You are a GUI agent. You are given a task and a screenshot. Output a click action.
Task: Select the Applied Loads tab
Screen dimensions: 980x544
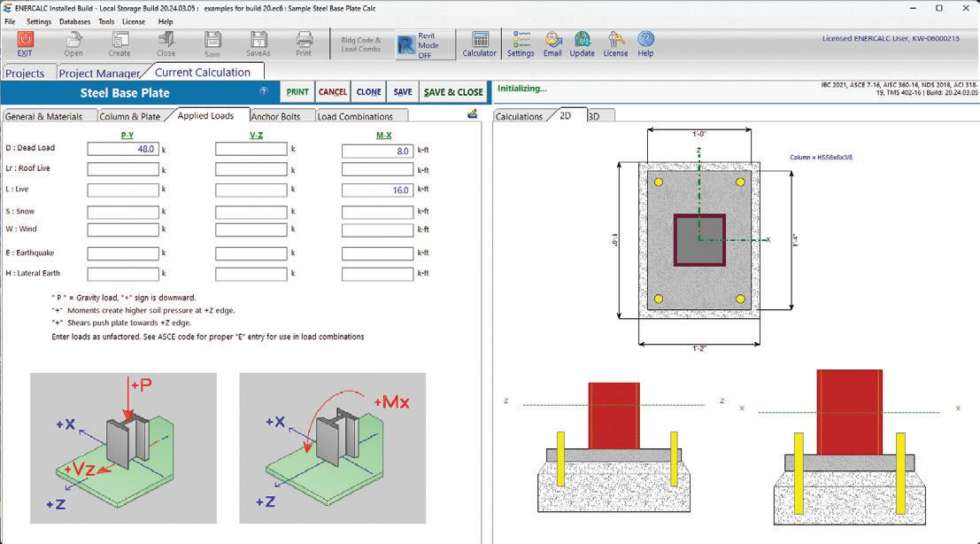point(205,116)
